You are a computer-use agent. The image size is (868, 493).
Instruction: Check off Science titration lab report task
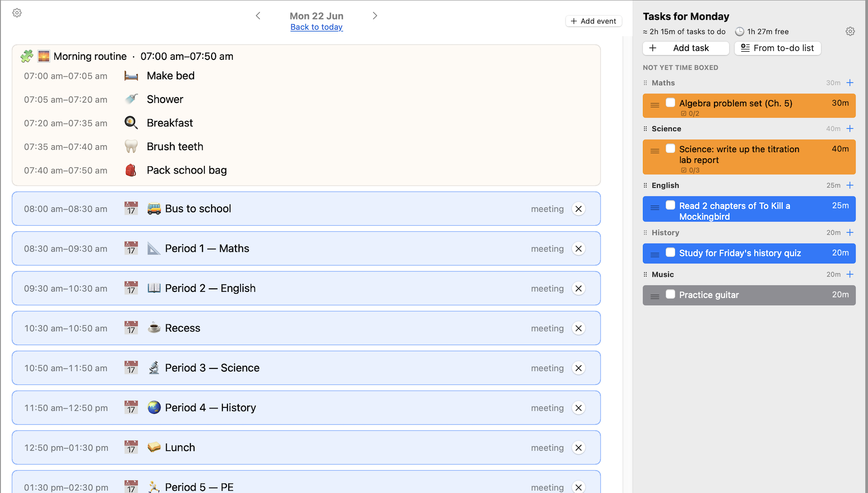point(670,148)
